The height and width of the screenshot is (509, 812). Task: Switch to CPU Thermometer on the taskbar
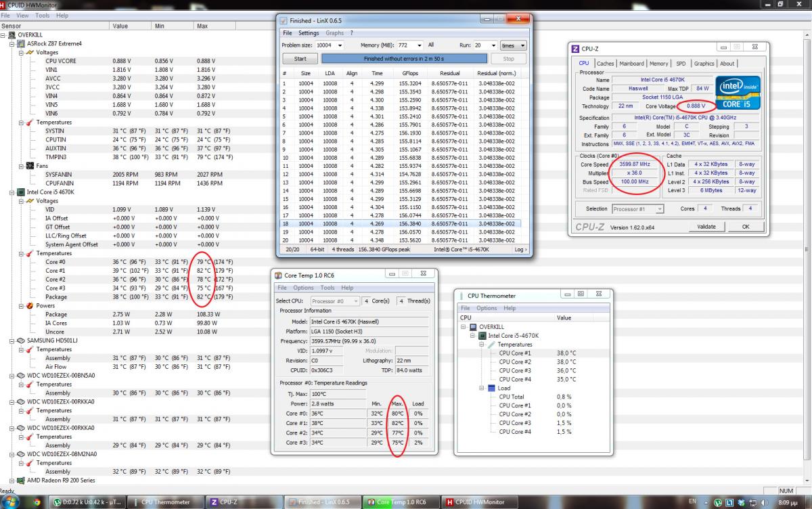[x=167, y=502]
